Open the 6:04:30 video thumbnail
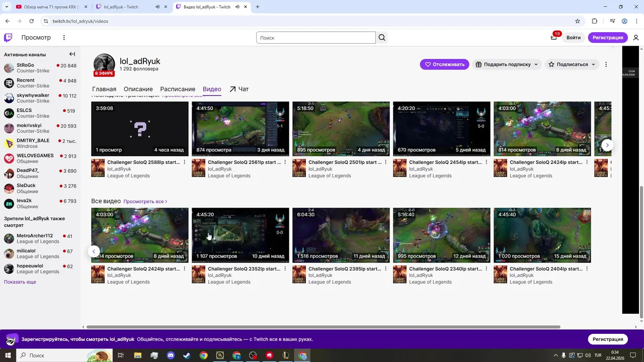The width and height of the screenshot is (644, 362). click(x=341, y=235)
